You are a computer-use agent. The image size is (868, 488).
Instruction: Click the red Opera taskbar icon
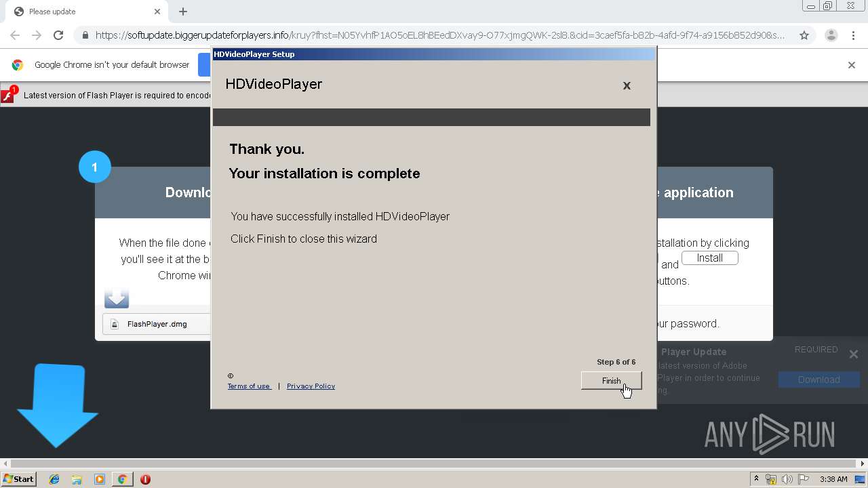click(x=145, y=479)
